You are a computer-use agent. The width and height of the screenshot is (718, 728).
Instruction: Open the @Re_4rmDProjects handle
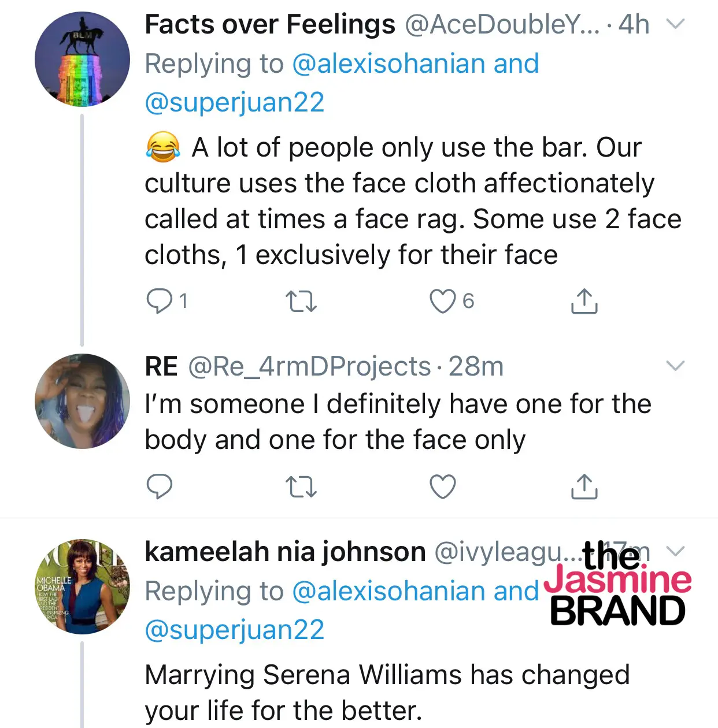point(309,367)
